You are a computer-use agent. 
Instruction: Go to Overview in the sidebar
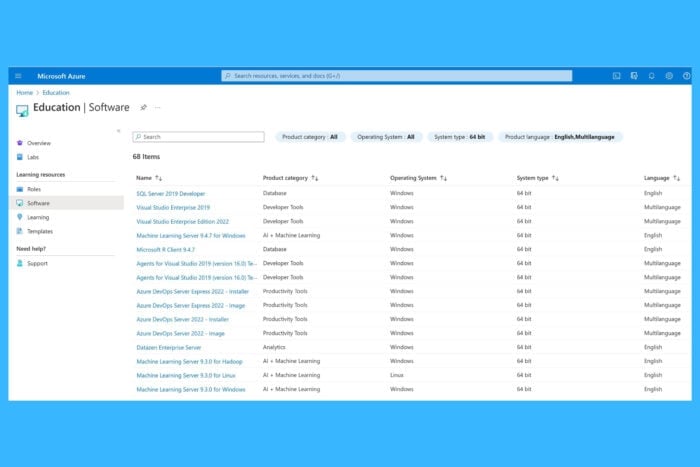click(39, 143)
